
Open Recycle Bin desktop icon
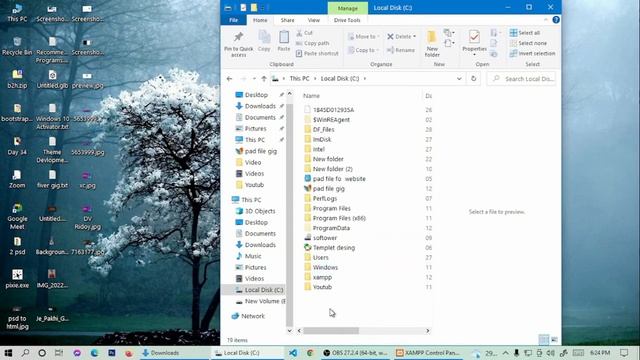click(17, 46)
